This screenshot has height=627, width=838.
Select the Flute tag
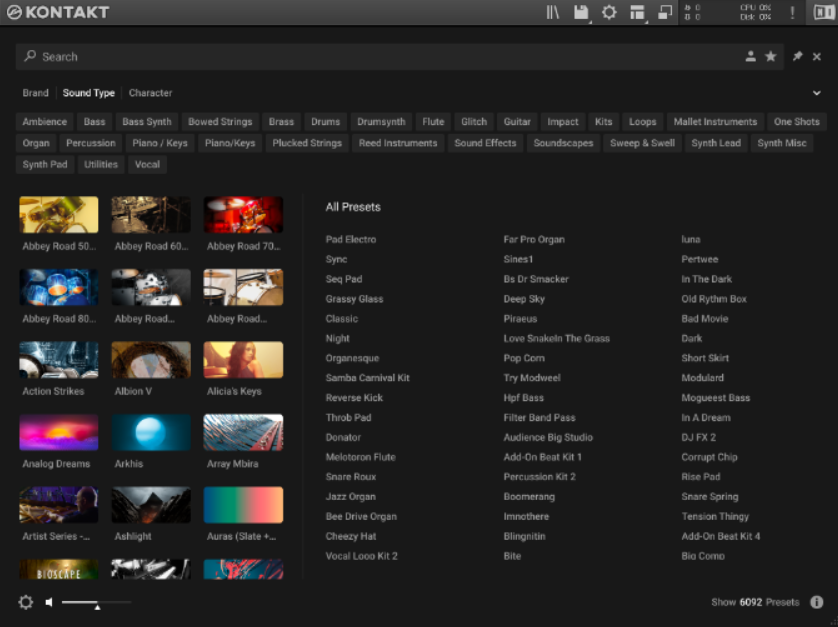[433, 122]
